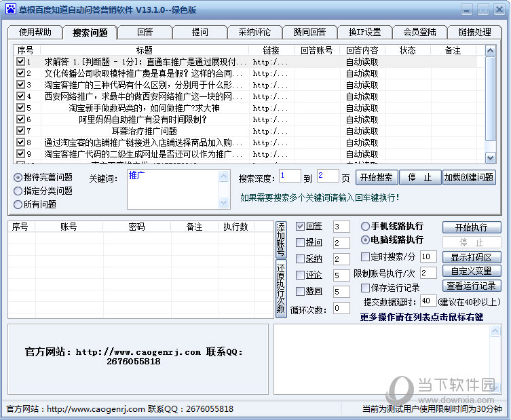Switch to the 提问 tab

(200, 32)
